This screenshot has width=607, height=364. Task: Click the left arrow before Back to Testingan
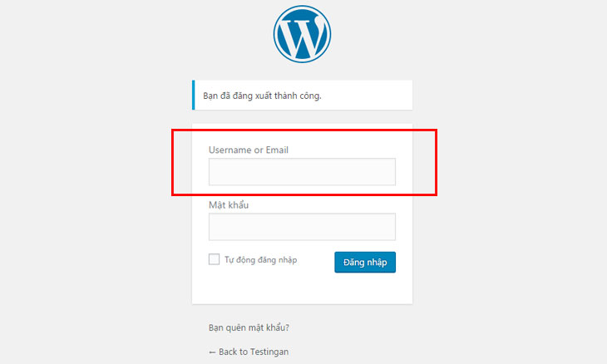212,352
